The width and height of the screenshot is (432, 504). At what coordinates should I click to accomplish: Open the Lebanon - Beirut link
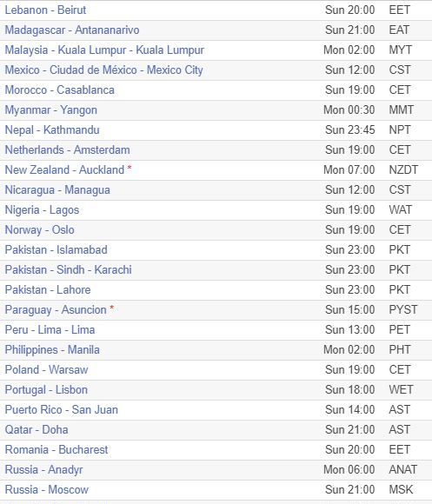point(45,10)
